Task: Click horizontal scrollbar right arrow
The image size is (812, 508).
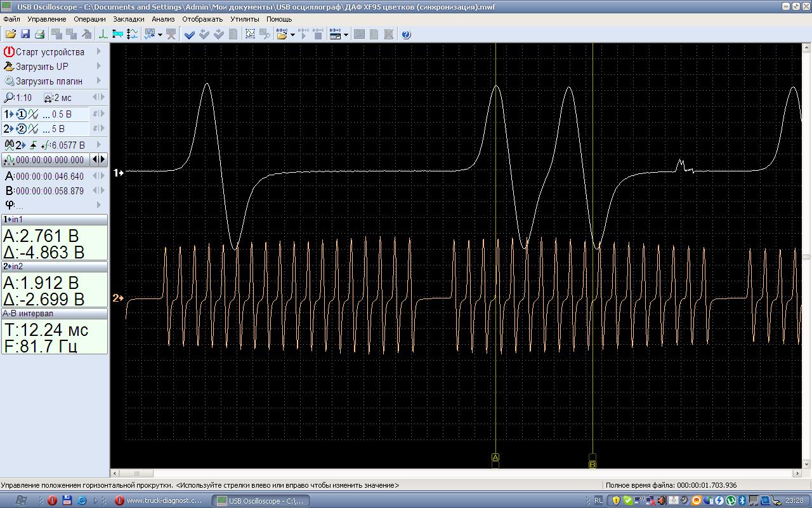Action: 798,473
